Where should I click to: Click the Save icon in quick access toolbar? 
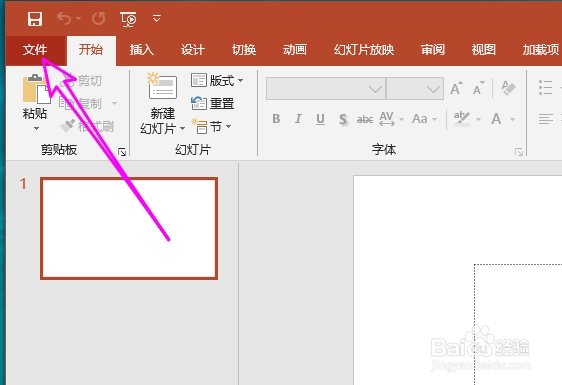(x=35, y=19)
